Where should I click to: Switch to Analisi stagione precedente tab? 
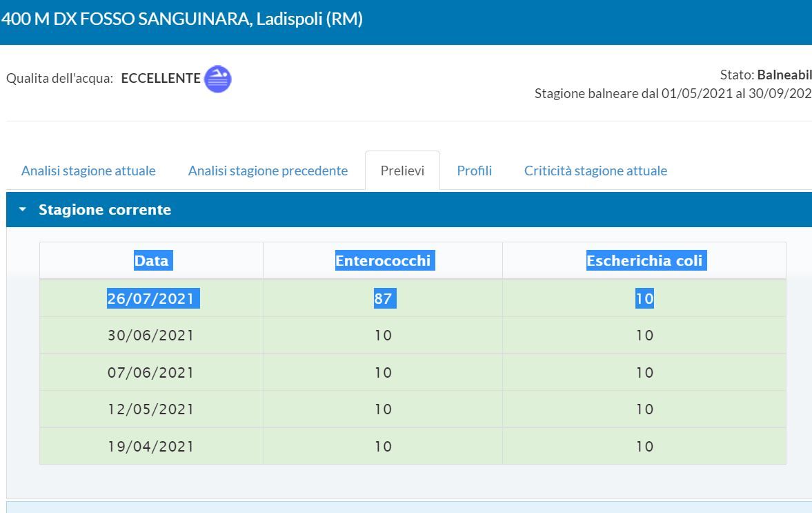[x=268, y=171]
